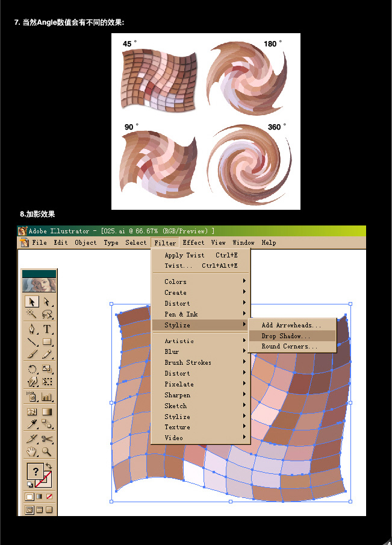Expand the Sketch submenu
Viewport: 392px width, 545px height.
(201, 406)
